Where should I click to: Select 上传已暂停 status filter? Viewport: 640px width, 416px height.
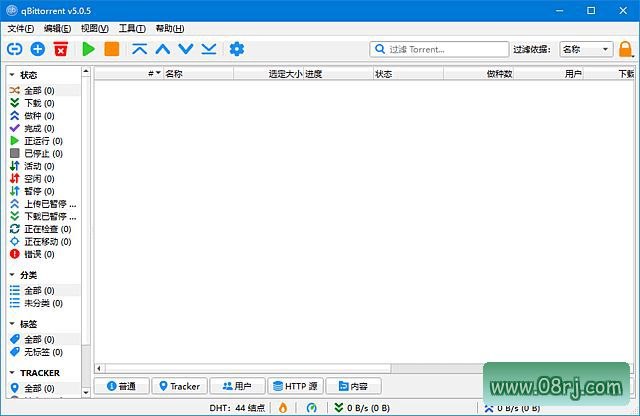(44, 204)
